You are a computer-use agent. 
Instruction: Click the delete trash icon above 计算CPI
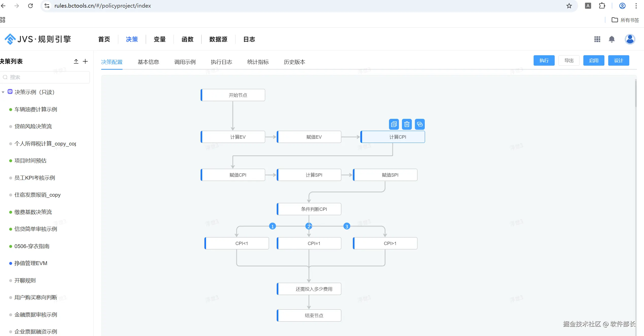pyautogui.click(x=407, y=124)
